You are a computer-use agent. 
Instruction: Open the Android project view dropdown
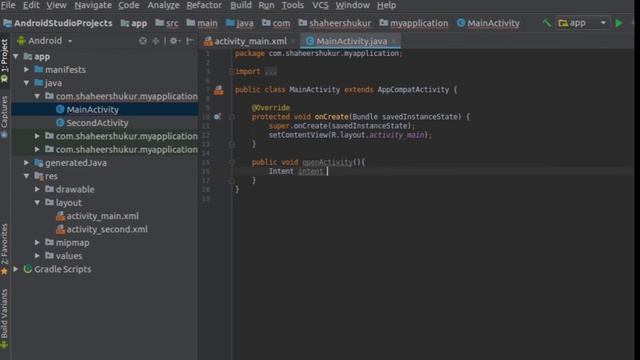[x=45, y=41]
